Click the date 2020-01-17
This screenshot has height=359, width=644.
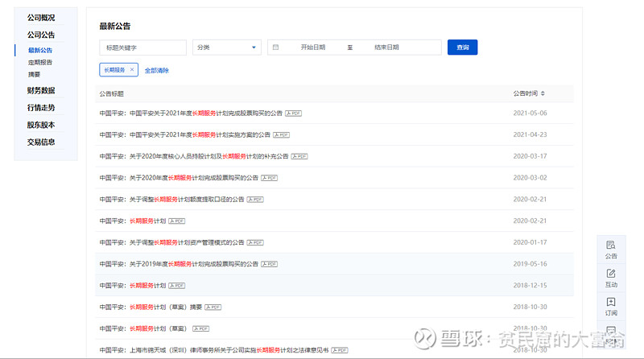pos(530,242)
